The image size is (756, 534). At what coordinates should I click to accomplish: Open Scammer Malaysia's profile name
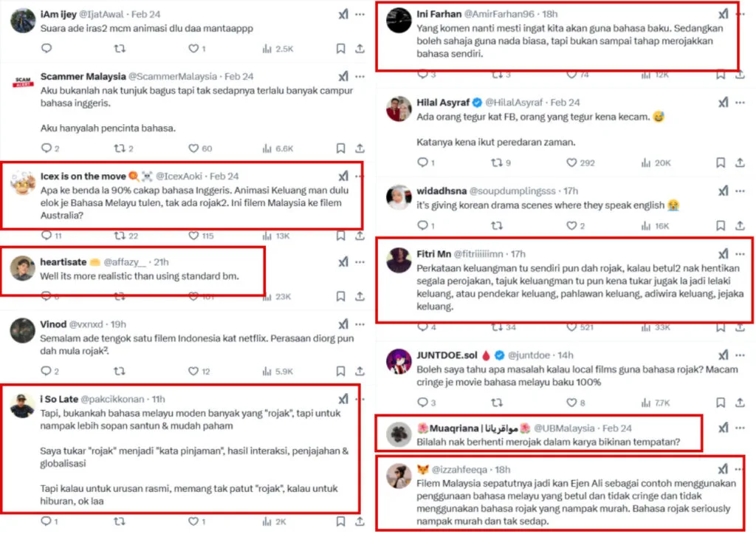pos(83,76)
